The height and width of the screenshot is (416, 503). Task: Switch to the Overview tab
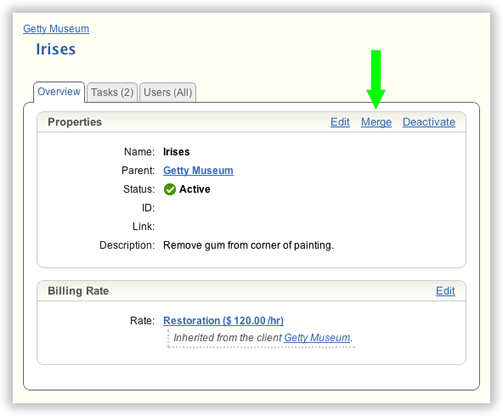click(x=59, y=92)
